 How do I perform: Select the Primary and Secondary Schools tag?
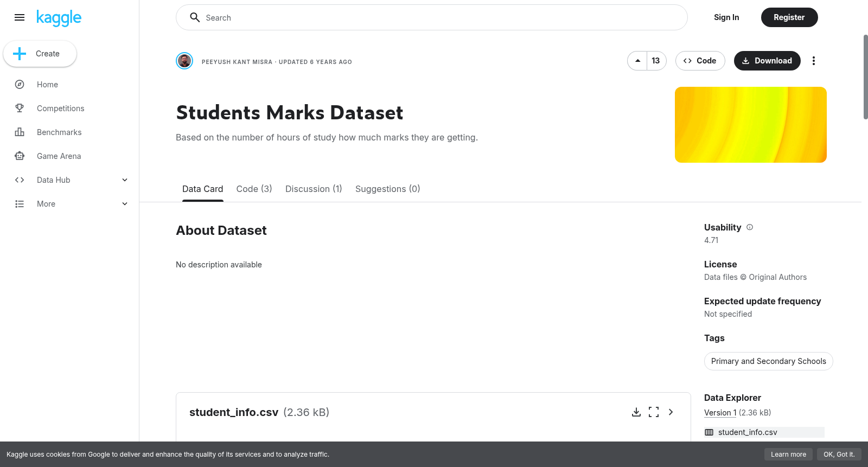(768, 361)
